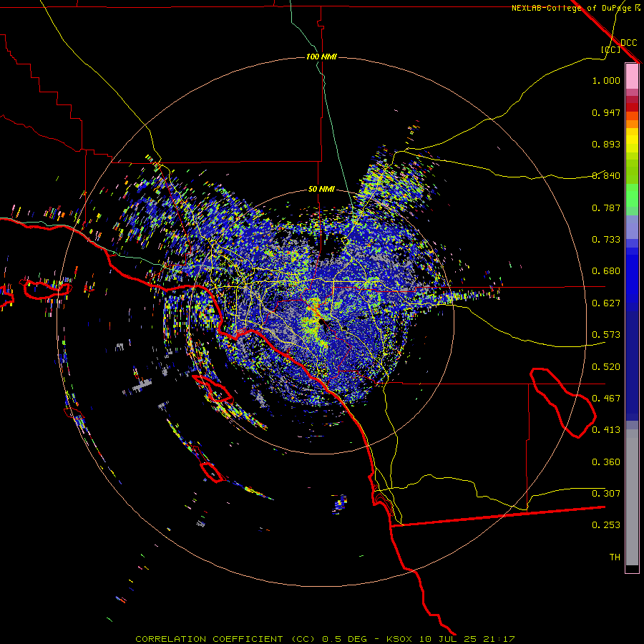Click the 1.000 legend value

coord(606,80)
